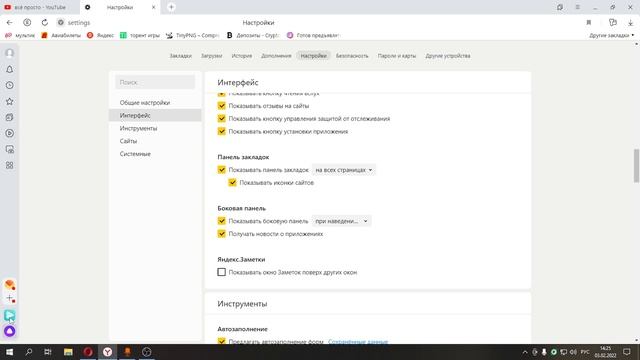Open the video play icon in the sidebar

(10, 133)
